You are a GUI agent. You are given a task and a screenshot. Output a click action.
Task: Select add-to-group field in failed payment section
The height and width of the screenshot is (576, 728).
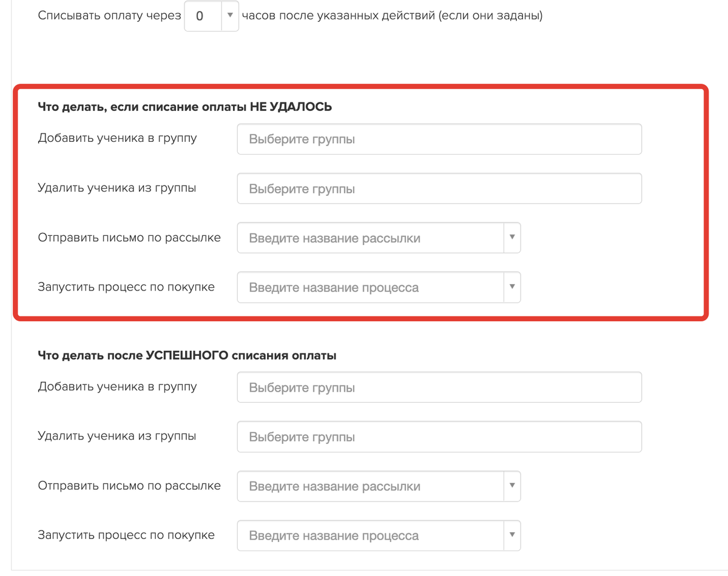click(439, 139)
